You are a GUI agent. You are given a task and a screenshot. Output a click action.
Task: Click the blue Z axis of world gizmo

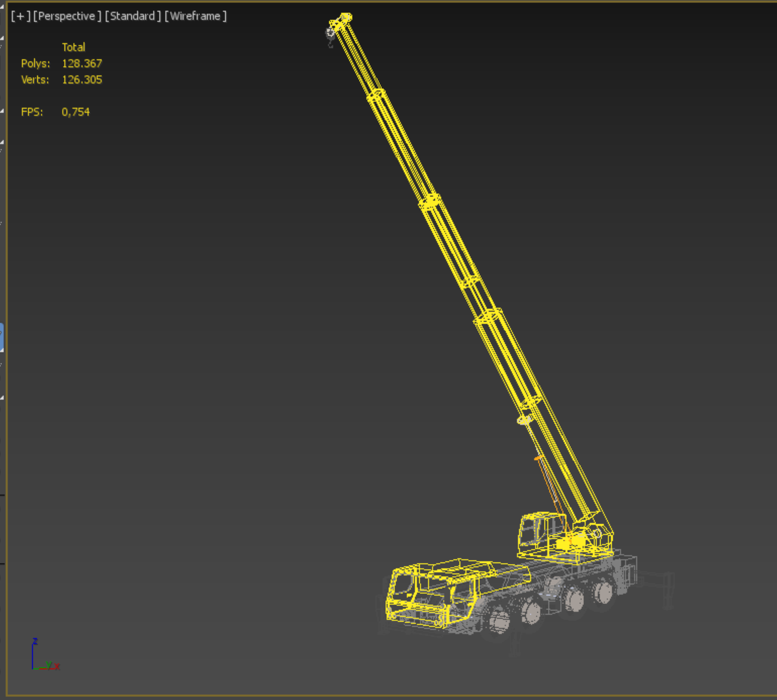pyautogui.click(x=33, y=656)
